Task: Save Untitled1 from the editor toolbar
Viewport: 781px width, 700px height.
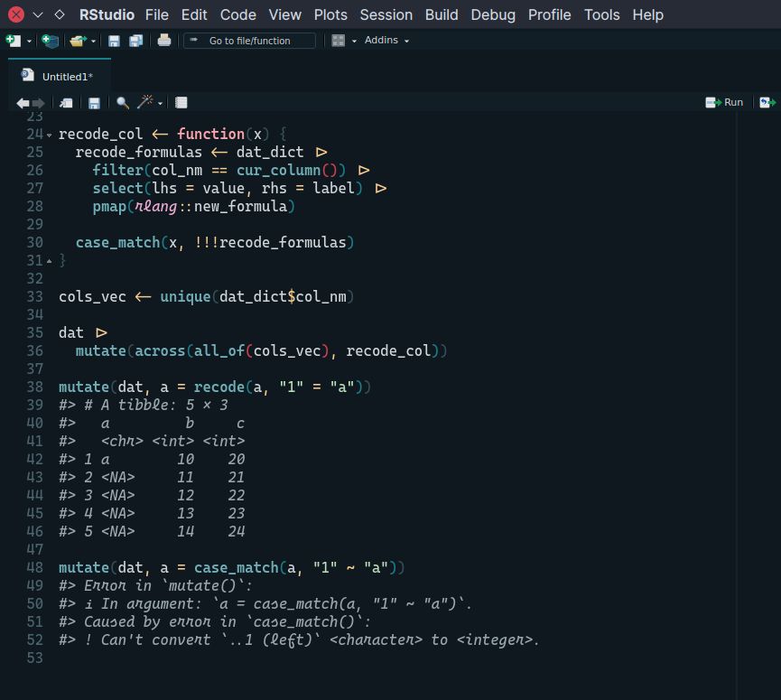Action: tap(94, 103)
